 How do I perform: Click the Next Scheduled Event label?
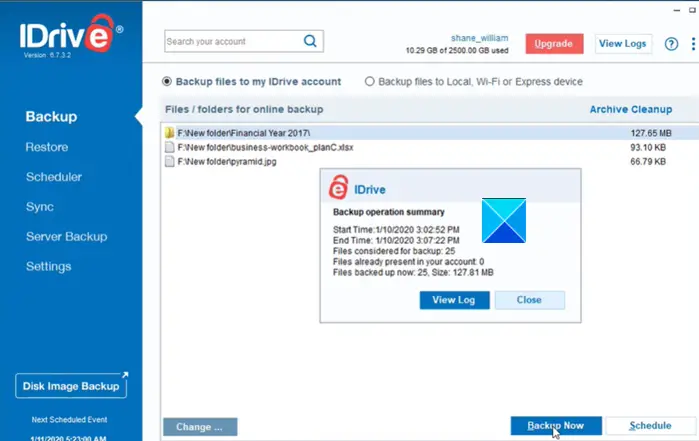pos(69,420)
